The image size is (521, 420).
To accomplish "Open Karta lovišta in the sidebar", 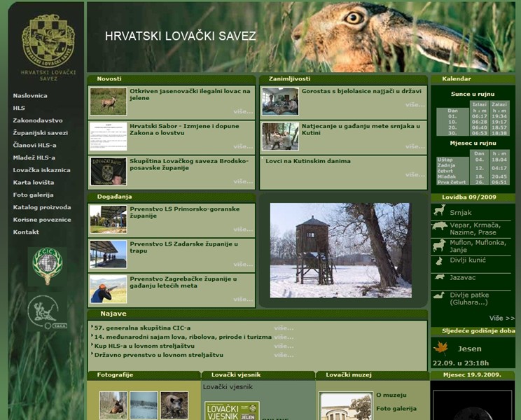I will pyautogui.click(x=33, y=182).
